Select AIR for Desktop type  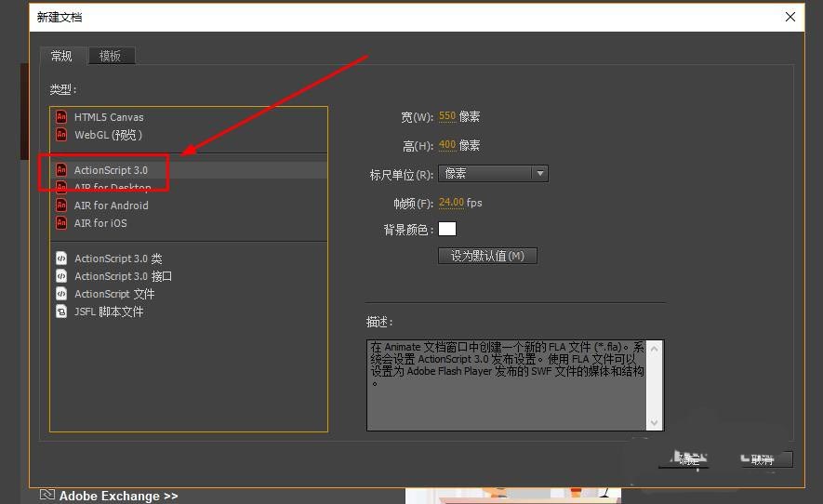(189, 188)
